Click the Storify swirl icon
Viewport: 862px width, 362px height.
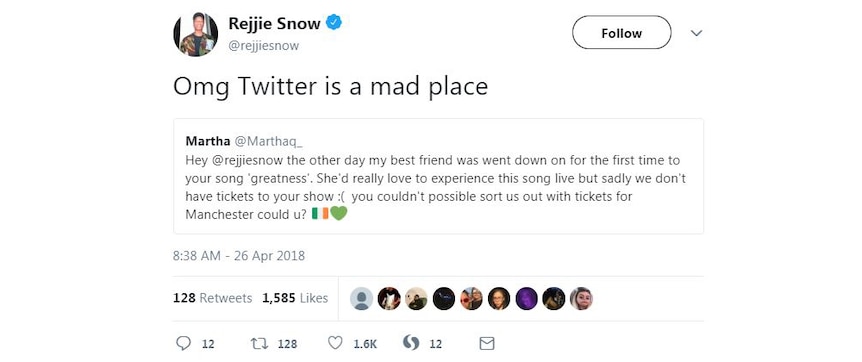[x=411, y=343]
